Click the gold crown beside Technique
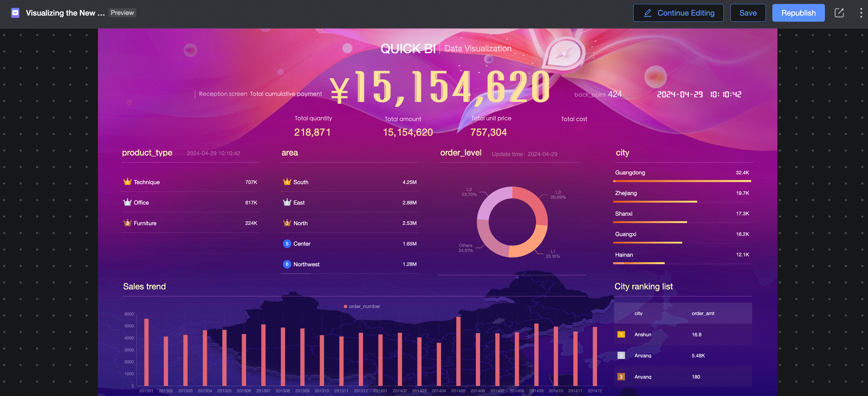Image resolution: width=868 pixels, height=396 pixels. click(127, 182)
